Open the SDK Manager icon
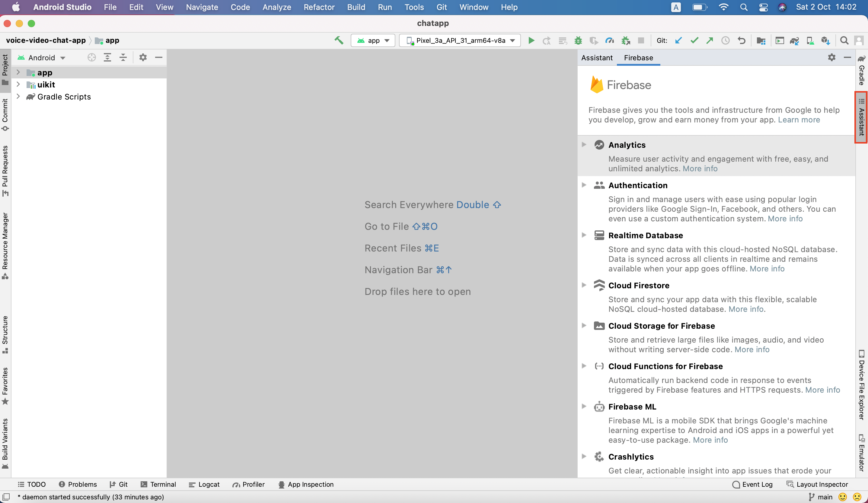The height and width of the screenshot is (503, 868). [x=826, y=41]
